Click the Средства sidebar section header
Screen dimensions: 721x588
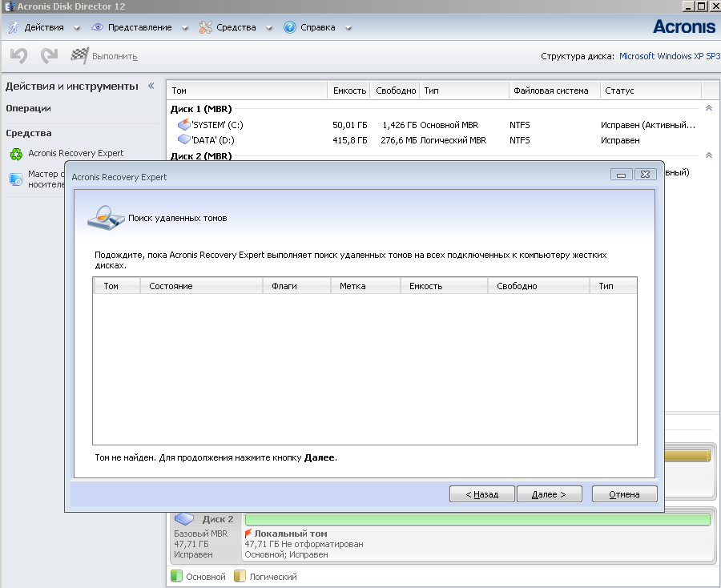(x=29, y=133)
